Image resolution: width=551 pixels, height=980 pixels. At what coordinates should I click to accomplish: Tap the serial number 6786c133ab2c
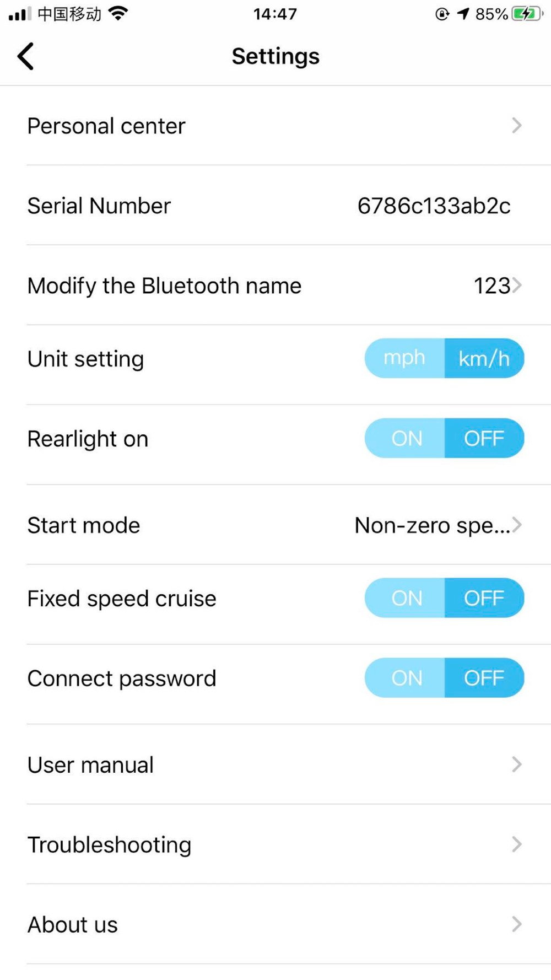click(x=434, y=206)
